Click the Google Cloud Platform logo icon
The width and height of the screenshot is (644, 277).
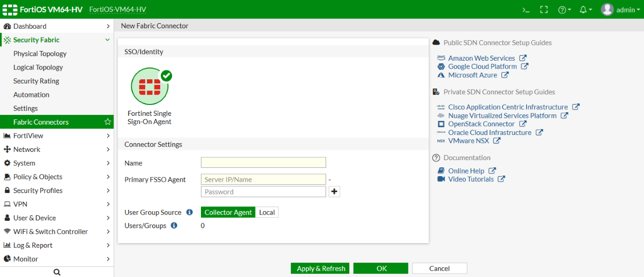[x=441, y=66]
